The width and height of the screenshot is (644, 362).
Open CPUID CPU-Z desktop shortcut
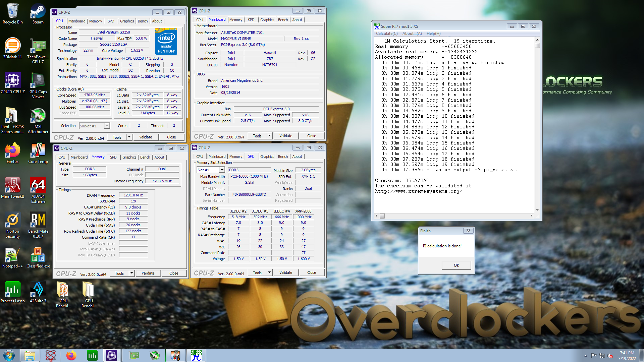(x=13, y=83)
